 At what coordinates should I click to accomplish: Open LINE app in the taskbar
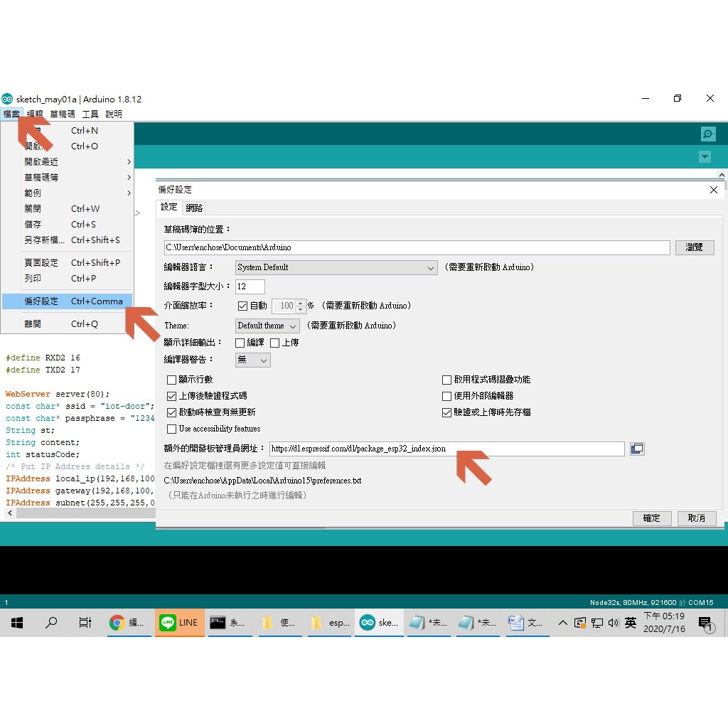[180, 623]
